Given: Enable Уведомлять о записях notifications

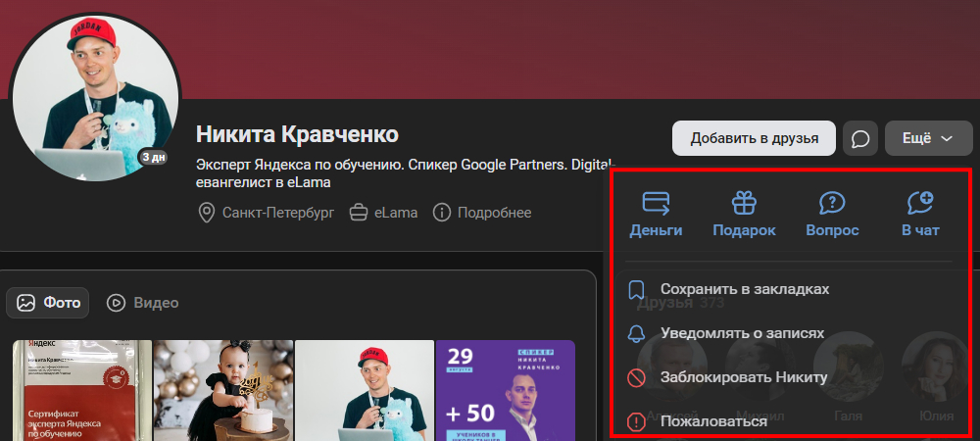Looking at the screenshot, I should click(x=742, y=333).
